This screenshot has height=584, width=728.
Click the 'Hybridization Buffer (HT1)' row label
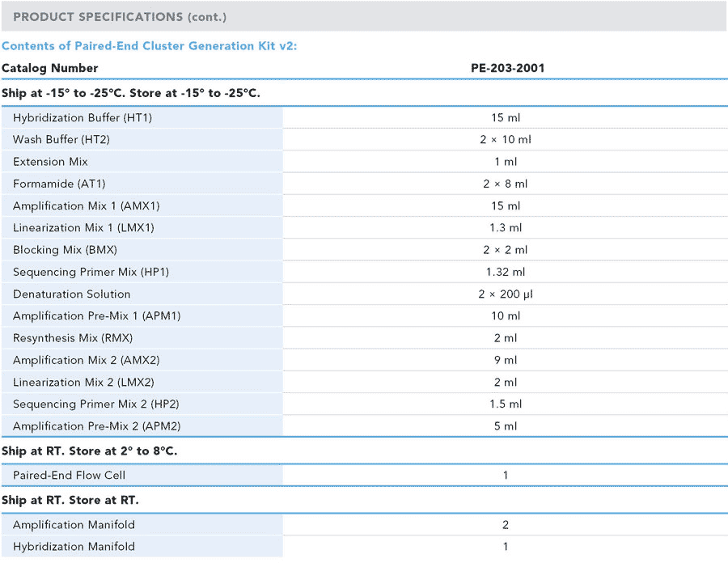pyautogui.click(x=83, y=118)
